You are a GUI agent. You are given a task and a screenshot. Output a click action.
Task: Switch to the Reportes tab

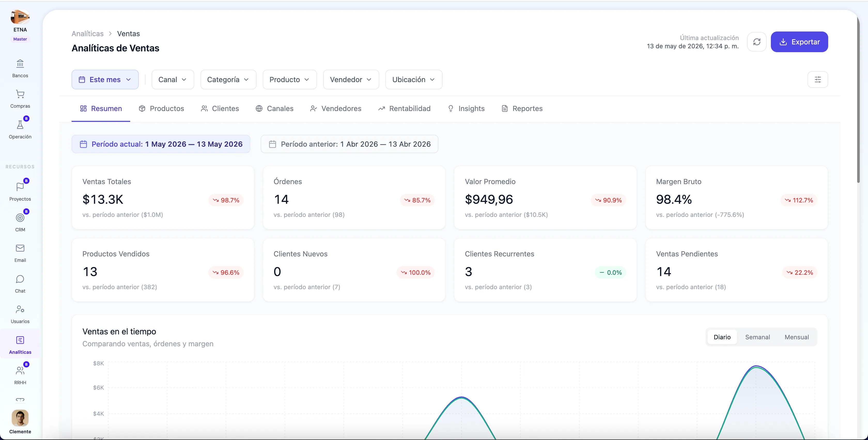[x=522, y=108]
